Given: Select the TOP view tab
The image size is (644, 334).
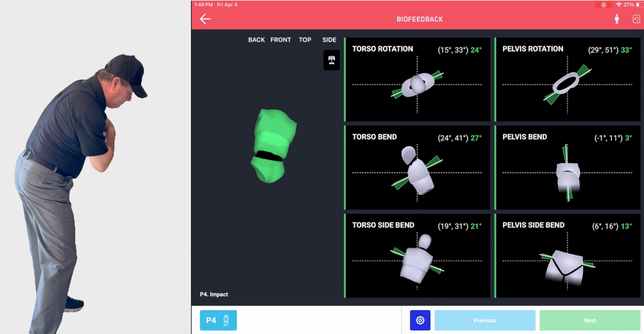Looking at the screenshot, I should (305, 40).
